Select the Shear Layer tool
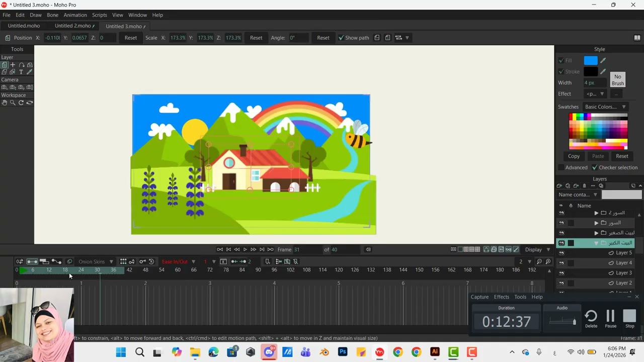Image resolution: width=644 pixels, height=362 pixels. coord(4,72)
